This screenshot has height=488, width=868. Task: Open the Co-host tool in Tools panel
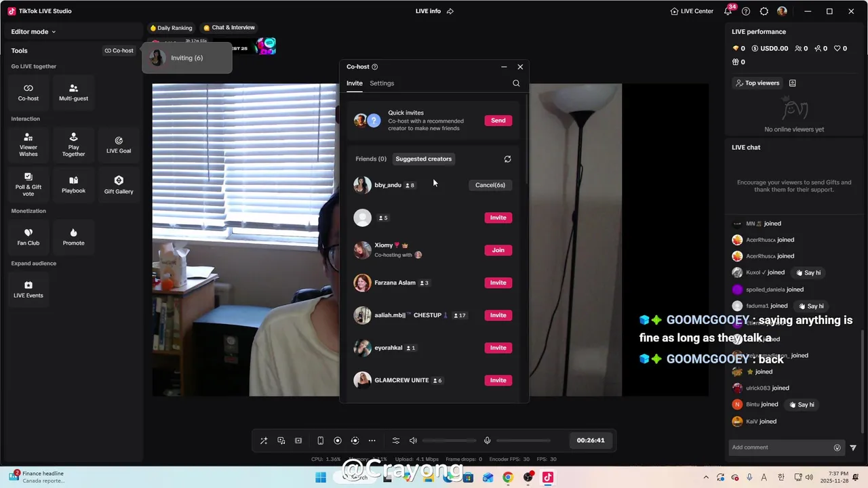(x=28, y=92)
